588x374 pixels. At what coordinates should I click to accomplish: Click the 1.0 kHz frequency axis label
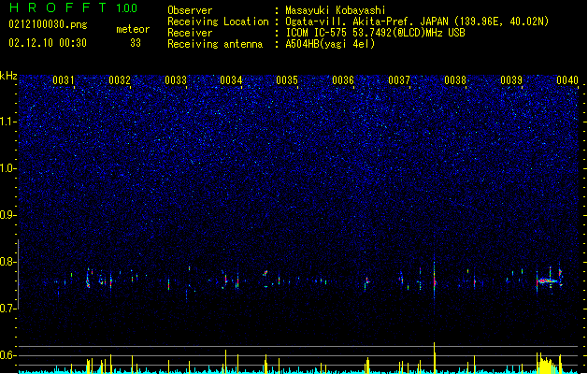(8, 168)
